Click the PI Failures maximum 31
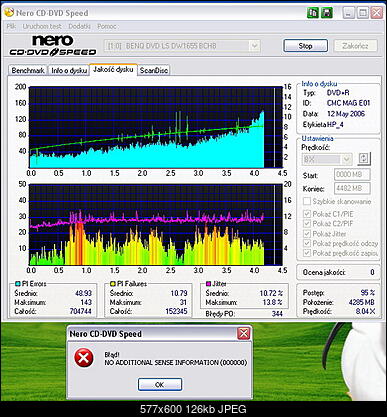Image resolution: width=387 pixels, height=417 pixels. (x=183, y=302)
